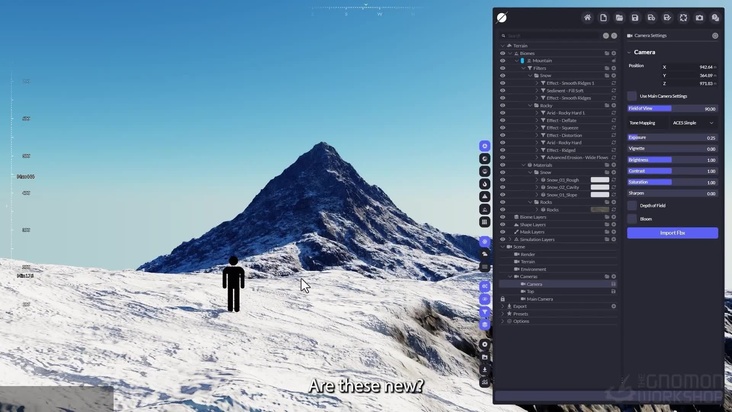Enable Use Main Camera Settings checkbox
Screen dimensions: 732x412
(x=632, y=96)
